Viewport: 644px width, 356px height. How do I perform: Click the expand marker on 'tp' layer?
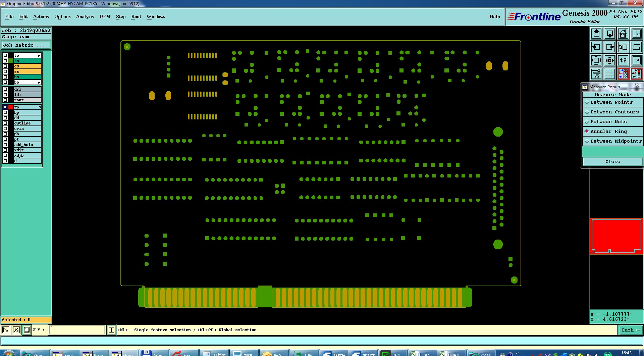click(x=40, y=107)
